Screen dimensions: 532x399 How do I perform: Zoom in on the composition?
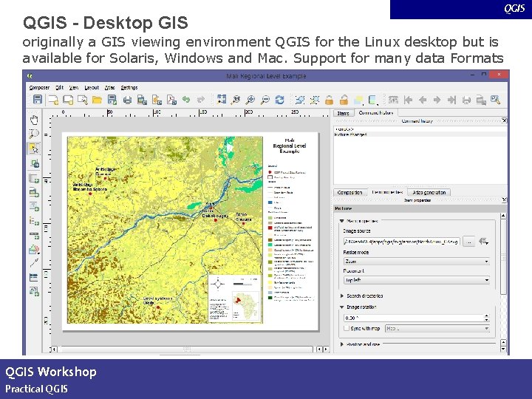(x=250, y=100)
